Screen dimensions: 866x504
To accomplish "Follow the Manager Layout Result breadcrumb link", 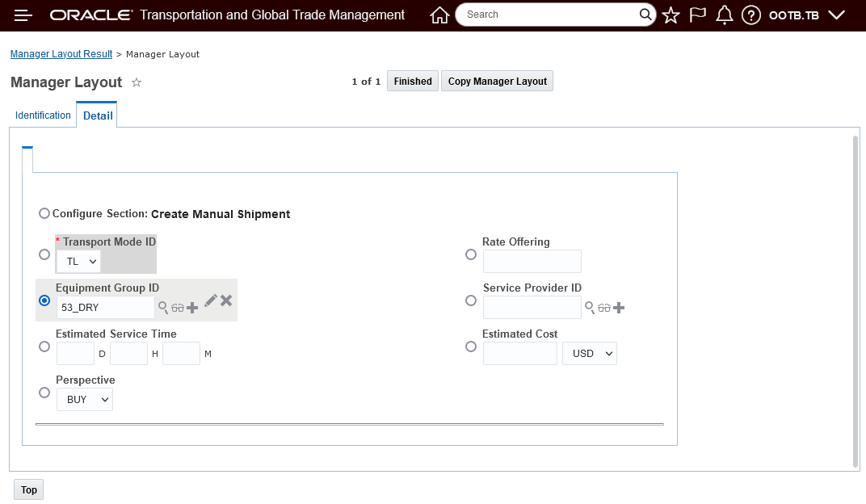I will [x=61, y=54].
